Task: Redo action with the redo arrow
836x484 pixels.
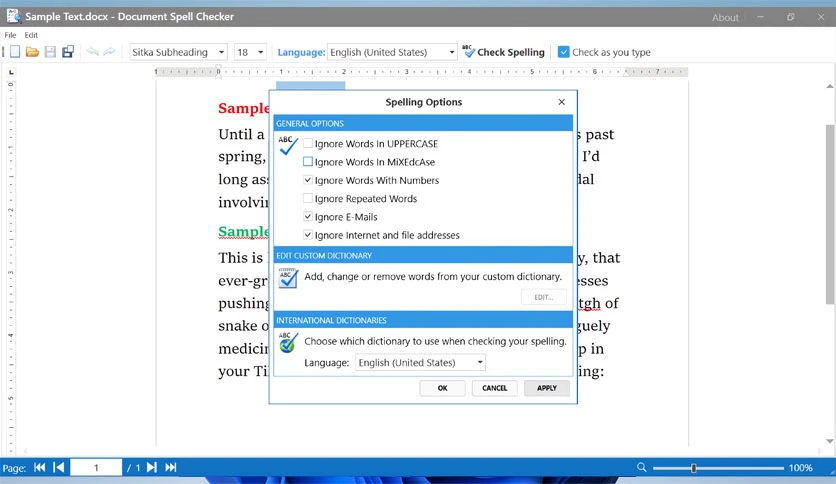Action: (x=109, y=52)
